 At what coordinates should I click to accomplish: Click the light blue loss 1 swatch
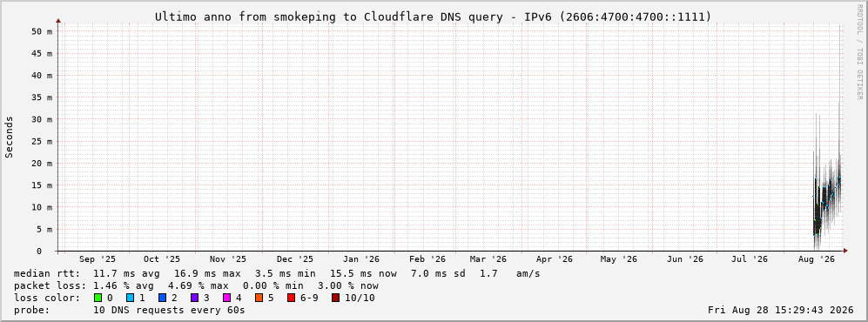(x=130, y=299)
